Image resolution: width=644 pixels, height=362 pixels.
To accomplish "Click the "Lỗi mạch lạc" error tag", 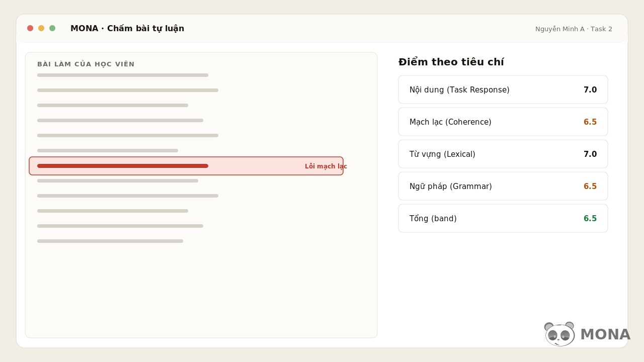I will [x=326, y=166].
